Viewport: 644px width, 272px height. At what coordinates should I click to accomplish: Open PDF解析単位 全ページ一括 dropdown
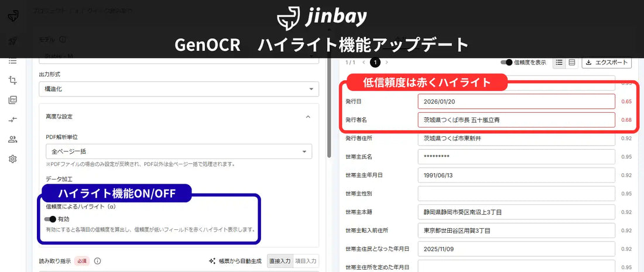click(179, 152)
